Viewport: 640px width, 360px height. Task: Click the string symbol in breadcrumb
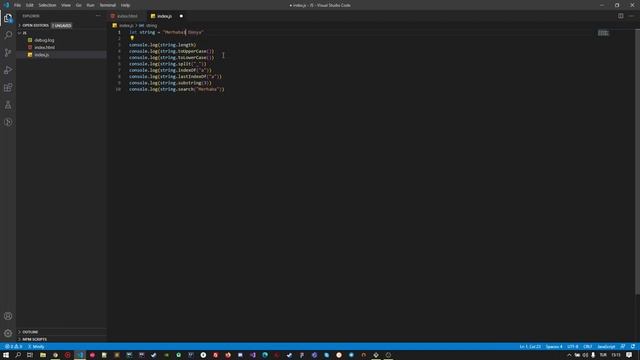tap(151, 25)
